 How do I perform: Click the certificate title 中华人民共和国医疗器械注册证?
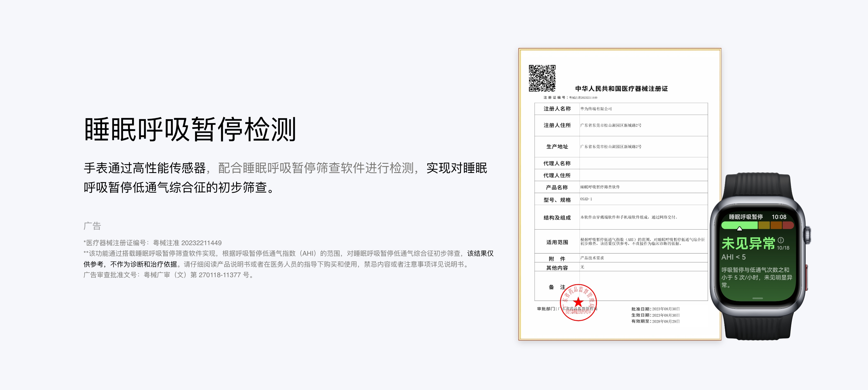[621, 89]
